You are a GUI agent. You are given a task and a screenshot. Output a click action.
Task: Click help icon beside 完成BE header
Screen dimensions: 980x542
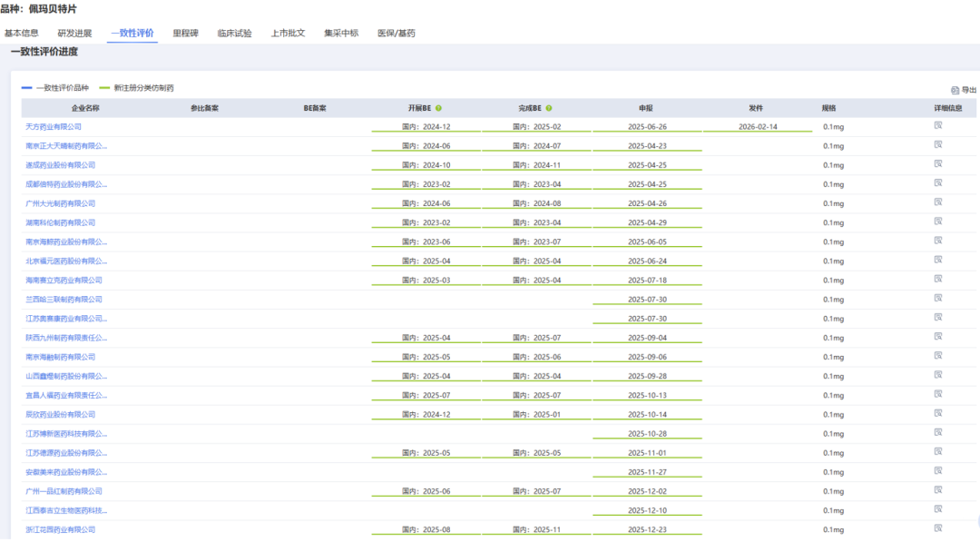(549, 108)
